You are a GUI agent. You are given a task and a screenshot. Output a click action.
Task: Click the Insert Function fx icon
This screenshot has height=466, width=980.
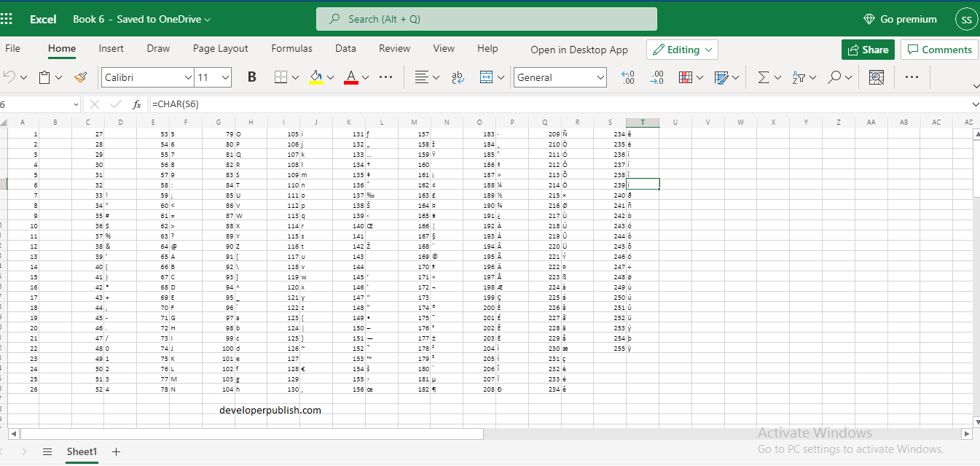136,104
